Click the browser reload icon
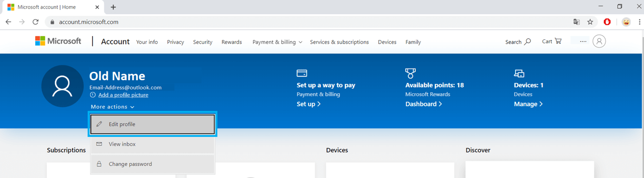This screenshot has width=644, height=178. coord(35,22)
